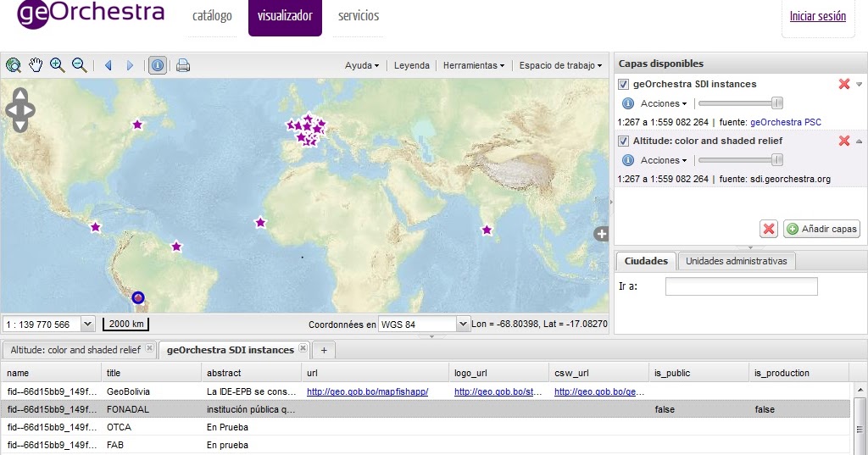
Task: Show info for Altitude layer
Action: [628, 160]
